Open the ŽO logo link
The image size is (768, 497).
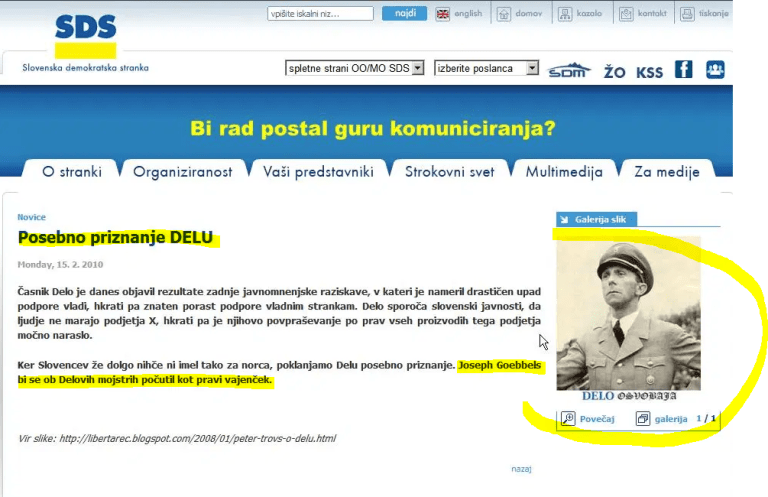pos(614,72)
